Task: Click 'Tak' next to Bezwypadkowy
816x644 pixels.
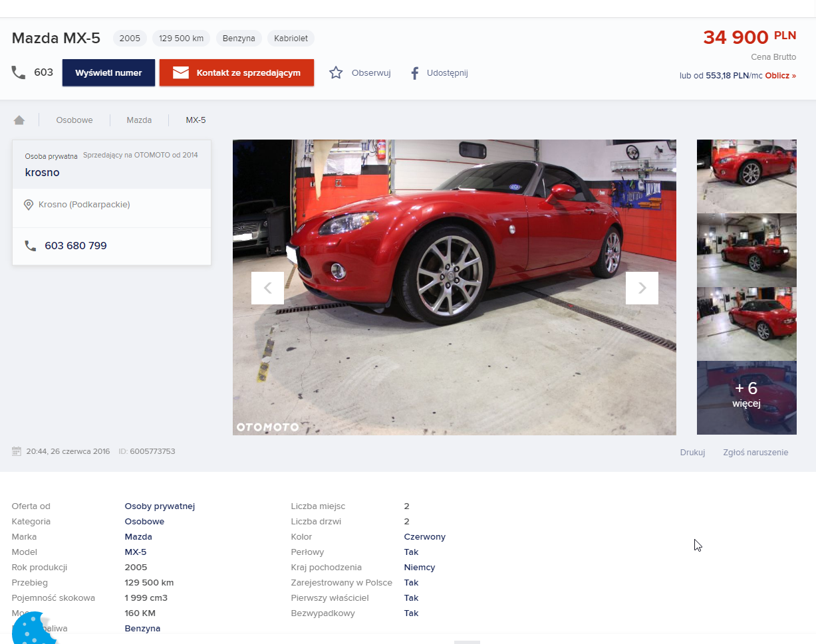Action: [x=411, y=613]
